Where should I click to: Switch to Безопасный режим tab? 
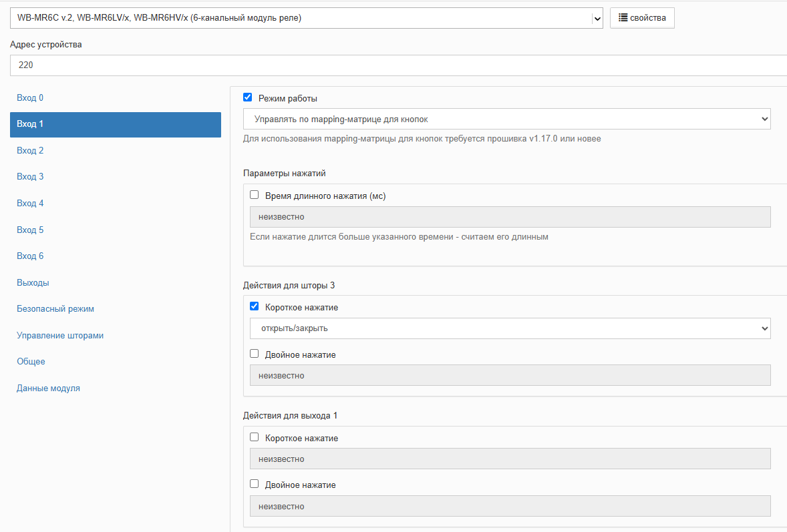[55, 309]
